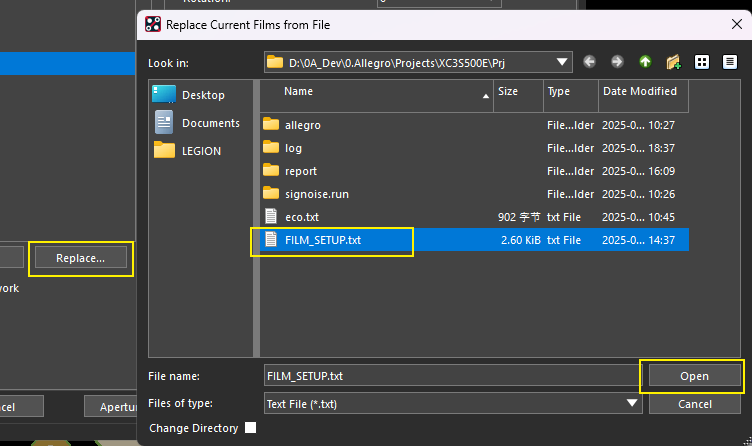The width and height of the screenshot is (752, 446).
Task: Click the Open button
Action: tap(694, 376)
